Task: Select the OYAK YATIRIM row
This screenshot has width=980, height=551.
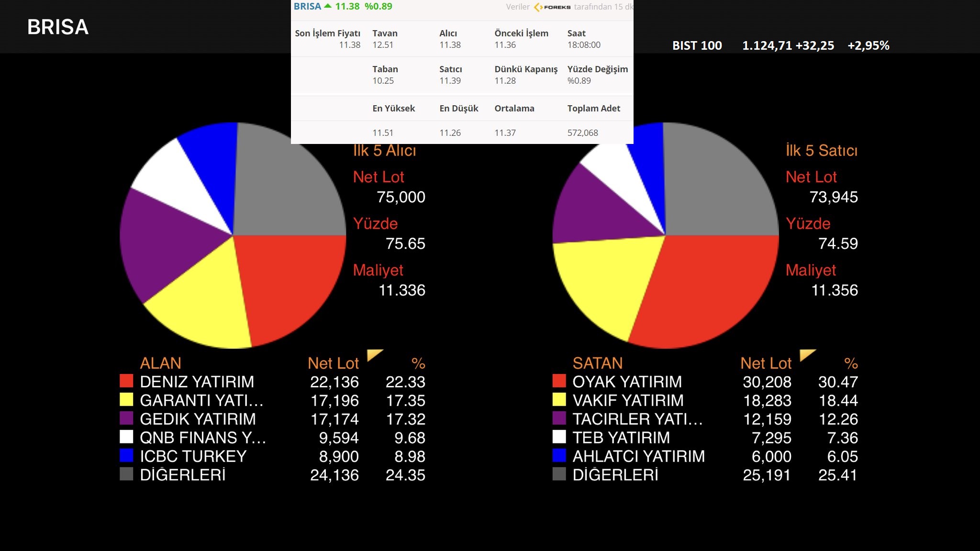Action: pos(705,382)
